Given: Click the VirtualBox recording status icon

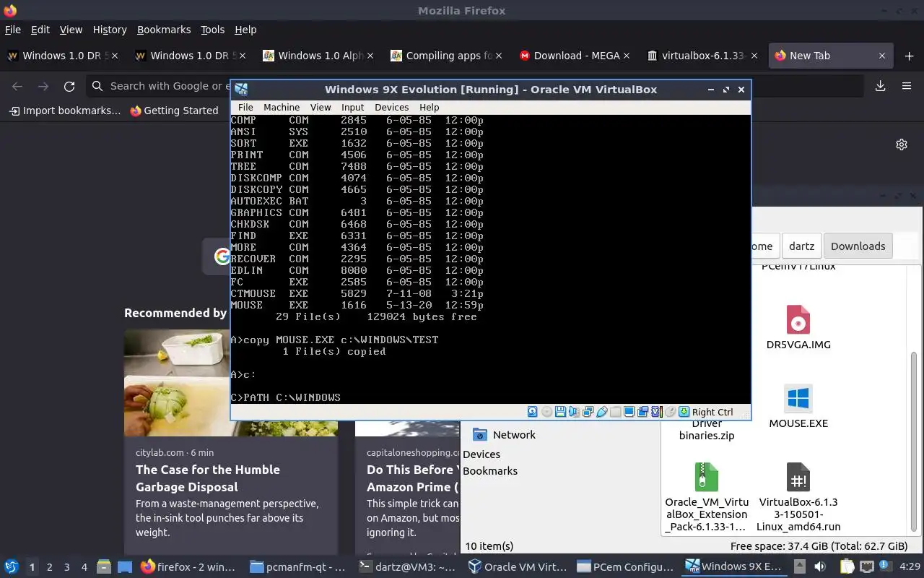Looking at the screenshot, I should tap(642, 412).
